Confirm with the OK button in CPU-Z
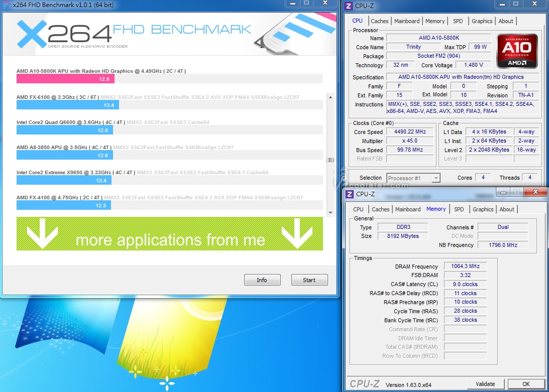549x392 pixels. point(526,384)
